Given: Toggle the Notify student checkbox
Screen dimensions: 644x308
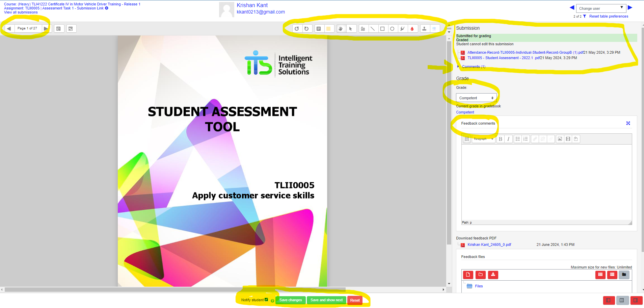Looking at the screenshot, I should 266,300.
